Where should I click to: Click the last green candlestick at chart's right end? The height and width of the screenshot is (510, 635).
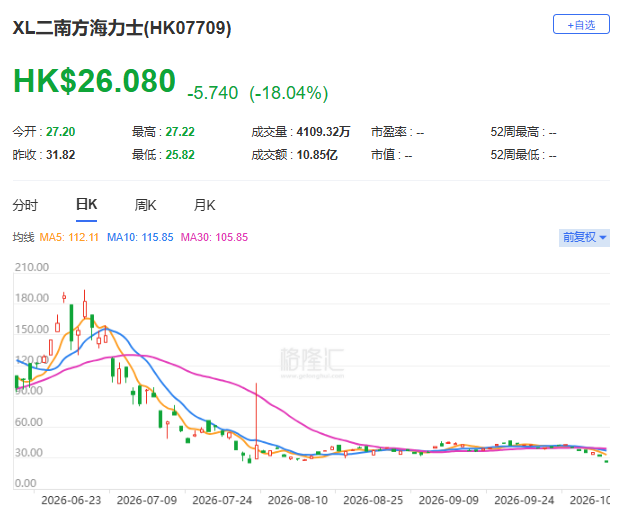coord(606,461)
